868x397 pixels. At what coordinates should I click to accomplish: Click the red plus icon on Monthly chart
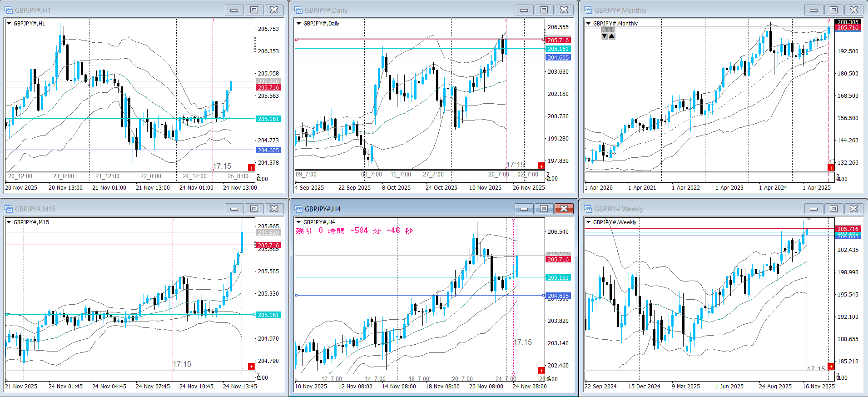(831, 168)
